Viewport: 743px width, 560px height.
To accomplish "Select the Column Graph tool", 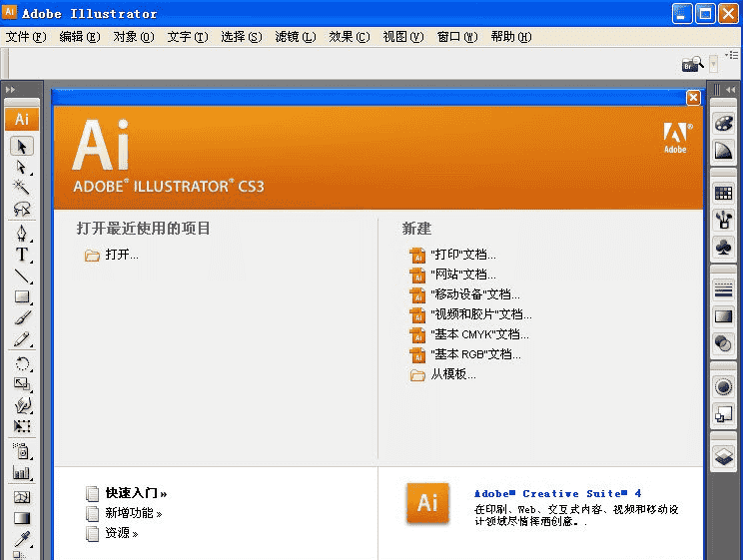I will coord(22,472).
